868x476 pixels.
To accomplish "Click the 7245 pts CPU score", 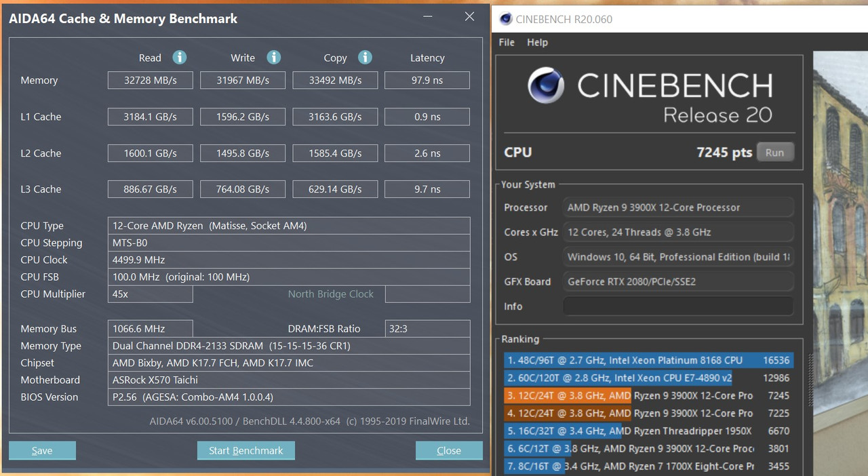I will pyautogui.click(x=724, y=153).
